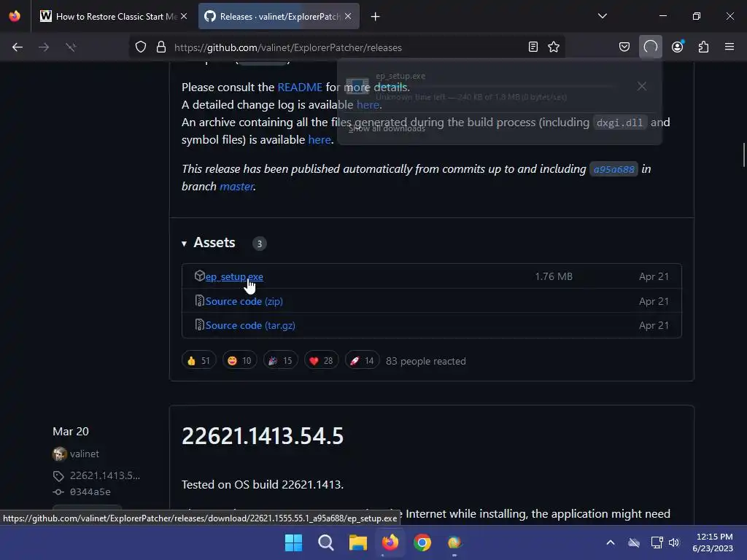Image resolution: width=747 pixels, height=560 pixels.
Task: Close the How to Restore Classic Start tab
Action: pos(184,17)
